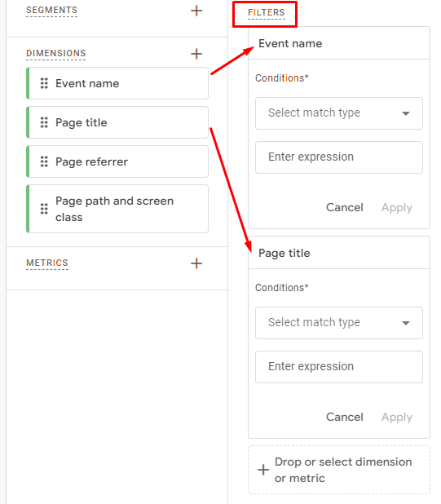Select the Page referrer dimension
Image resolution: width=441 pixels, height=504 pixels.
pyautogui.click(x=117, y=161)
